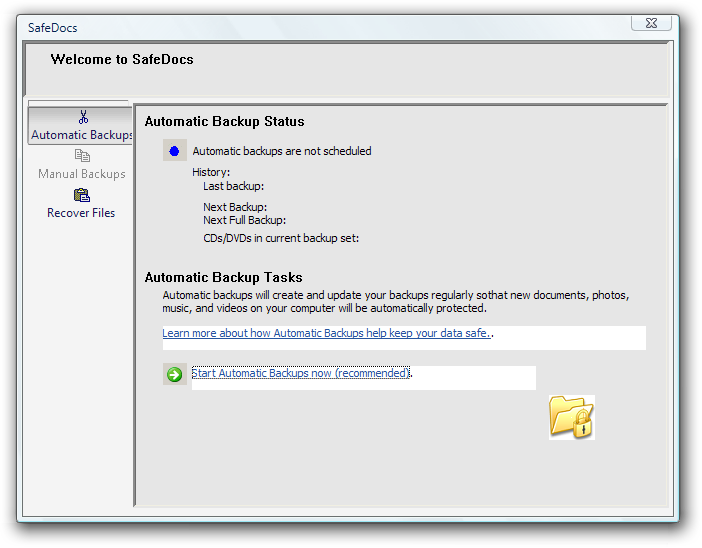Click the 'History:' label
The image size is (702, 548).
click(x=211, y=172)
